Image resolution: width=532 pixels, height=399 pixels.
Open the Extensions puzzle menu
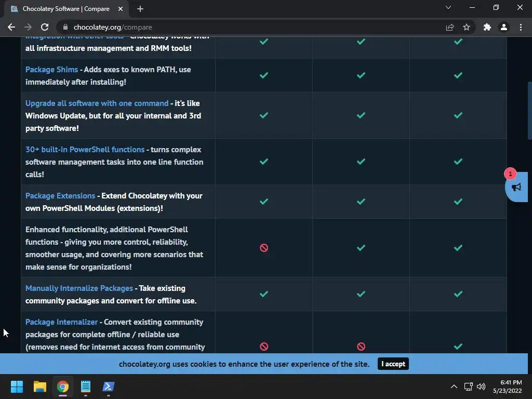point(487,27)
